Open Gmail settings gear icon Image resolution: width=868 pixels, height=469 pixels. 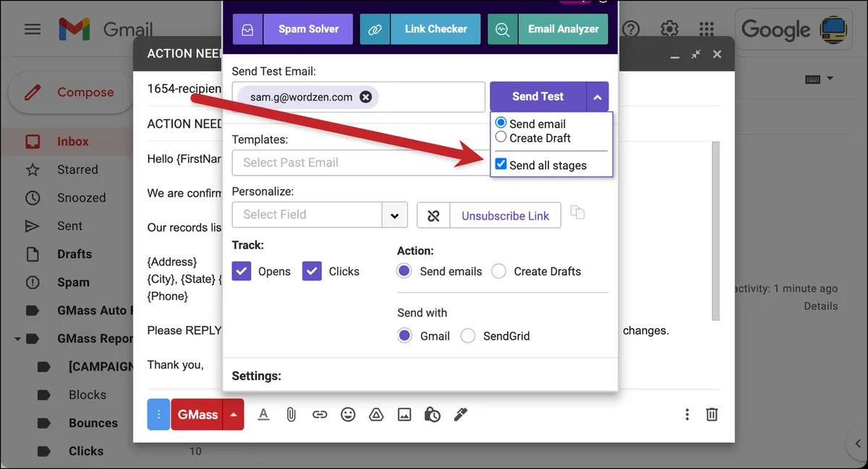670,29
